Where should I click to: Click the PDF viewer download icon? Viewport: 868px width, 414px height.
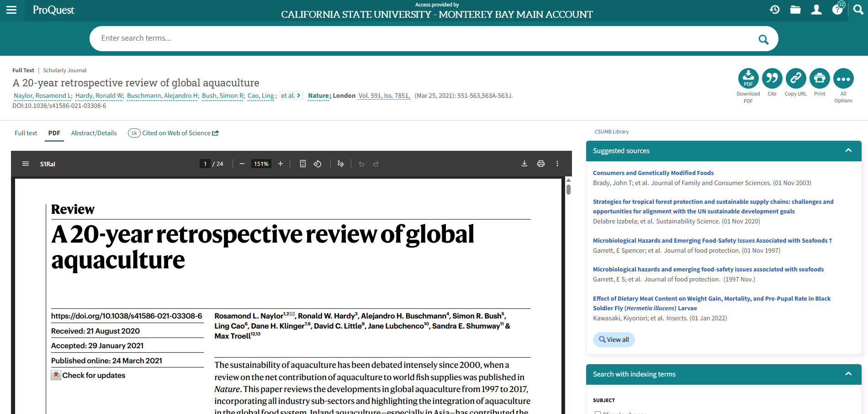click(524, 164)
